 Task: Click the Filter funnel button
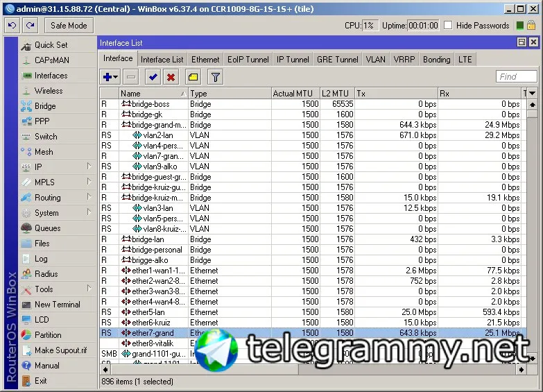pyautogui.click(x=216, y=77)
